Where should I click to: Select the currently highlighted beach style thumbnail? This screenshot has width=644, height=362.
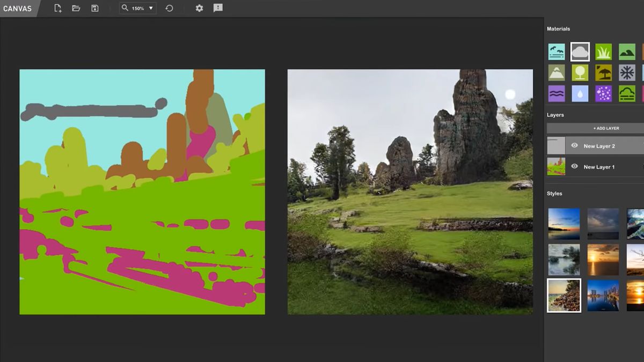[564, 295]
